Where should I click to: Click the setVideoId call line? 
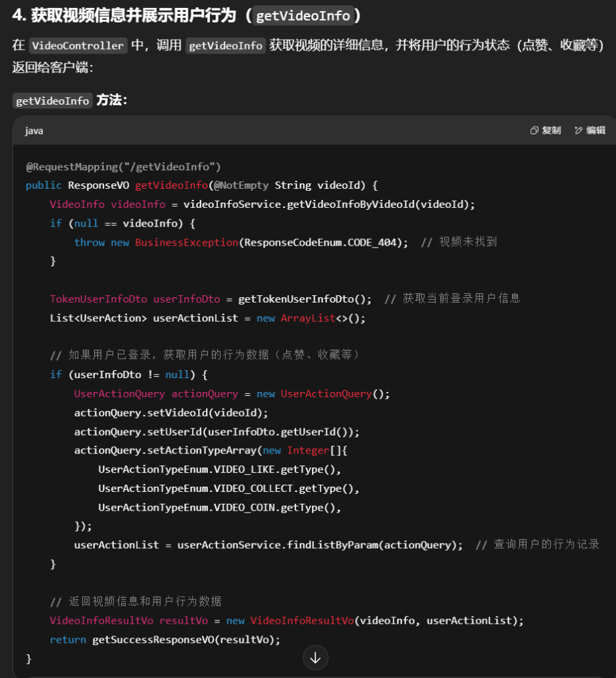click(x=171, y=412)
